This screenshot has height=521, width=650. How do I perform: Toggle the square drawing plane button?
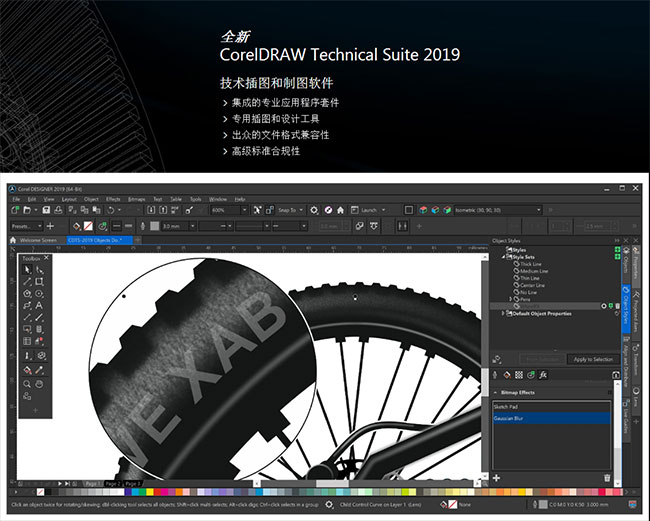click(x=409, y=210)
